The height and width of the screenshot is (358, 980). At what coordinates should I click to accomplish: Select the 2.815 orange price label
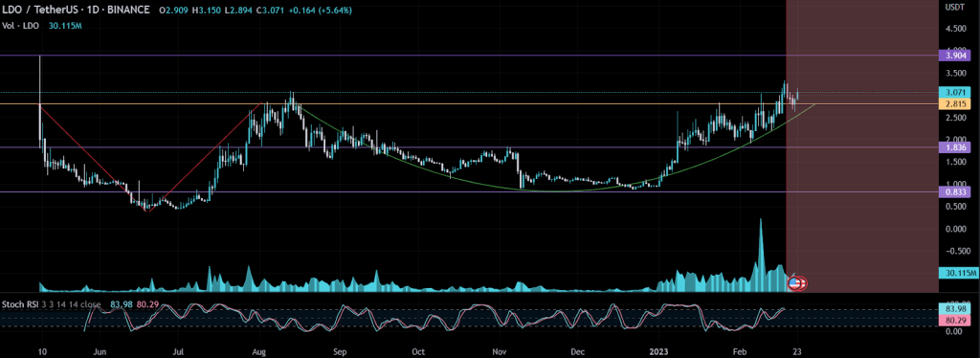955,103
